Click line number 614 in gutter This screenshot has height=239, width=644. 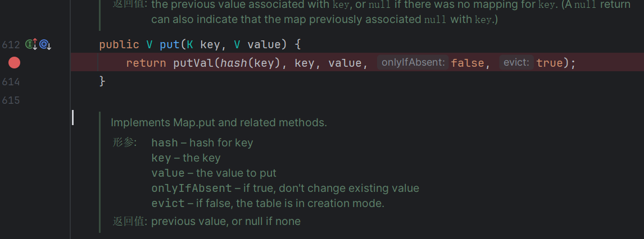tap(11, 82)
